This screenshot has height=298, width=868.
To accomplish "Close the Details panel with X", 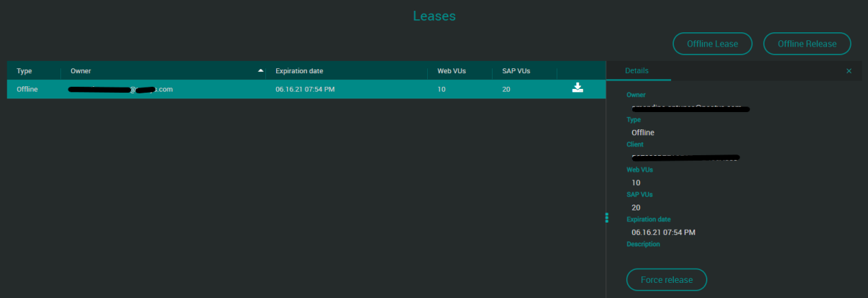I will tap(849, 71).
